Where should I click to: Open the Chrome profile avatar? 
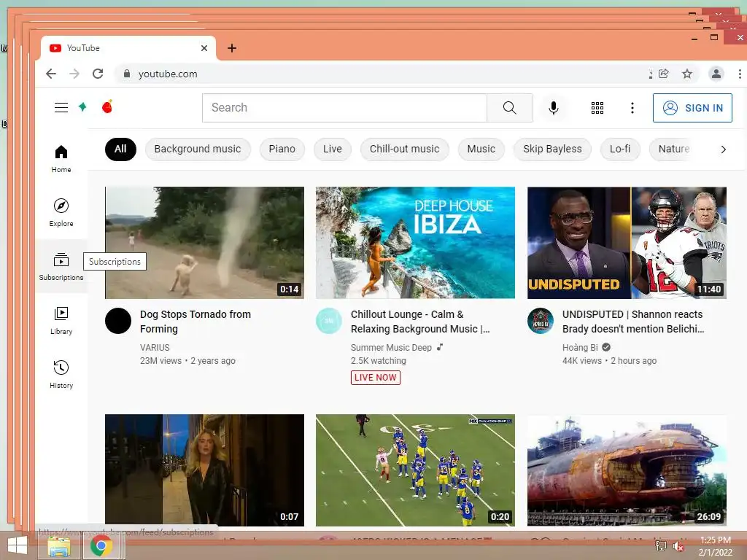(x=716, y=74)
